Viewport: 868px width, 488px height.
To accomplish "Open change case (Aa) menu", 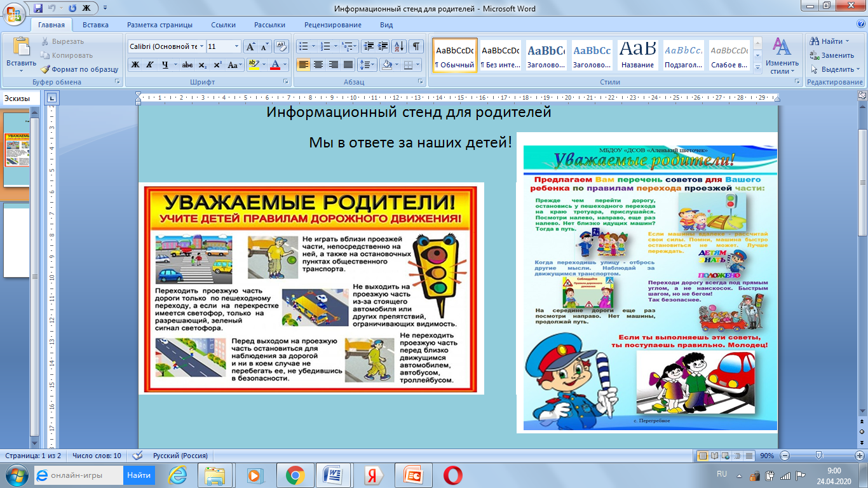I will [234, 65].
